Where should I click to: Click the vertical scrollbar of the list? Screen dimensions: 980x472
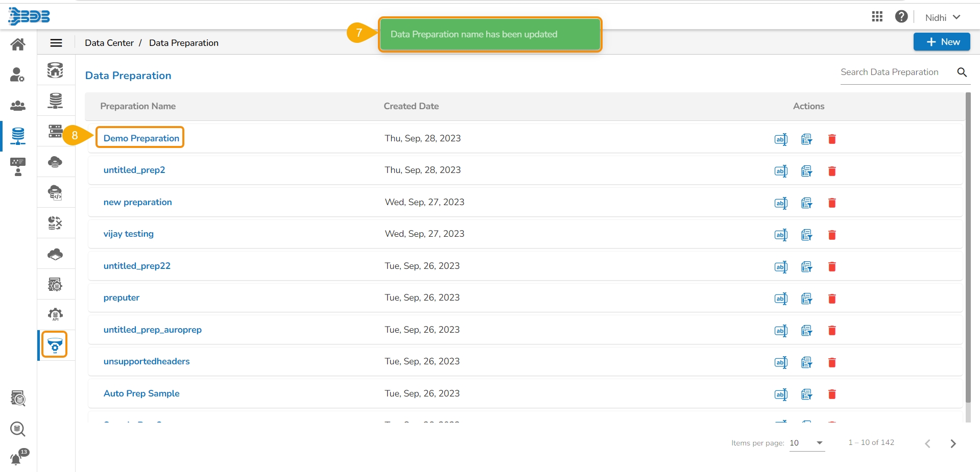click(x=968, y=245)
